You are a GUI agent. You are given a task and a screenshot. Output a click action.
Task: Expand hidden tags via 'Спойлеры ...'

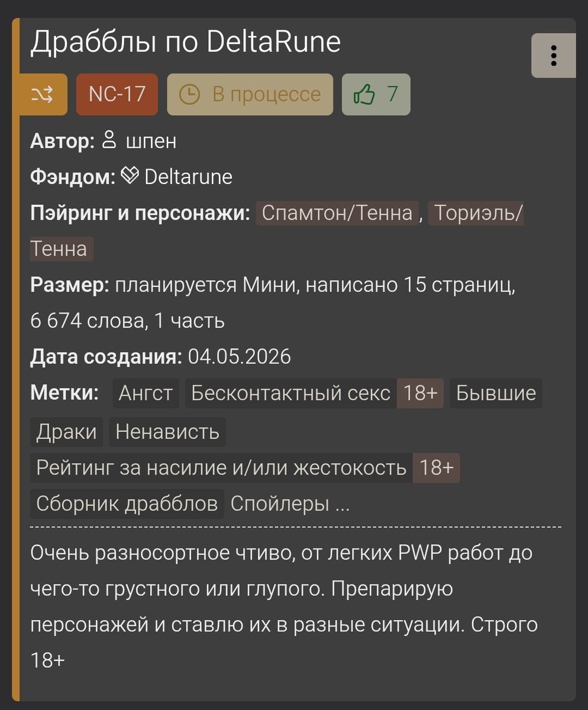(x=290, y=504)
